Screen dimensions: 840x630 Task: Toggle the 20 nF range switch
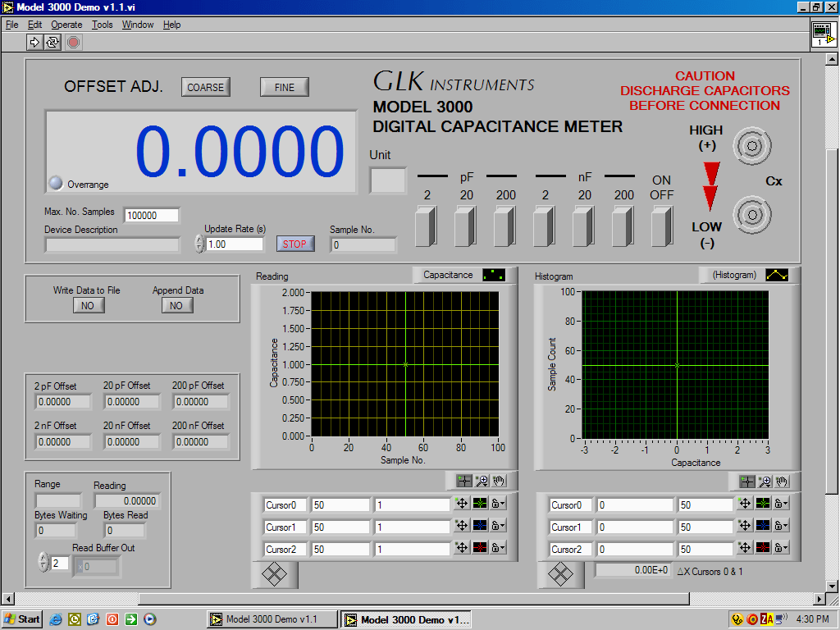pyautogui.click(x=583, y=226)
